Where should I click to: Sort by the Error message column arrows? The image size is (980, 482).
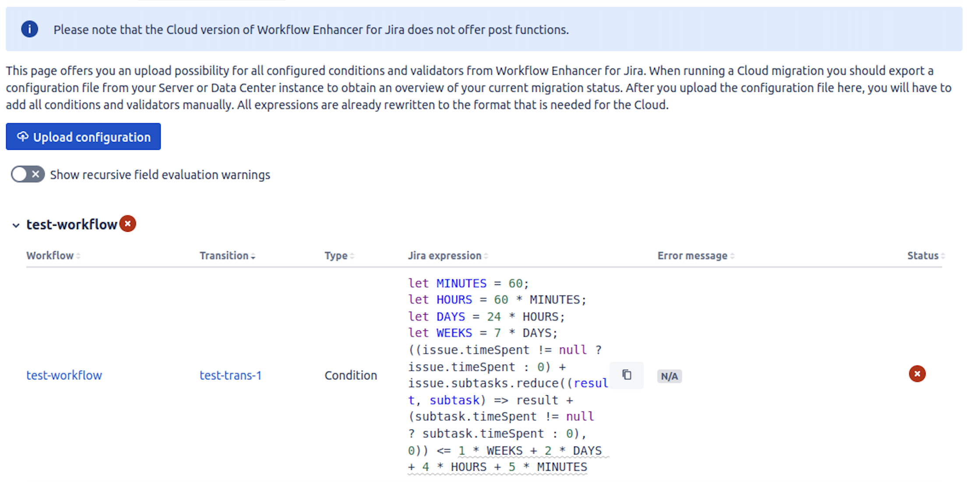coord(732,255)
